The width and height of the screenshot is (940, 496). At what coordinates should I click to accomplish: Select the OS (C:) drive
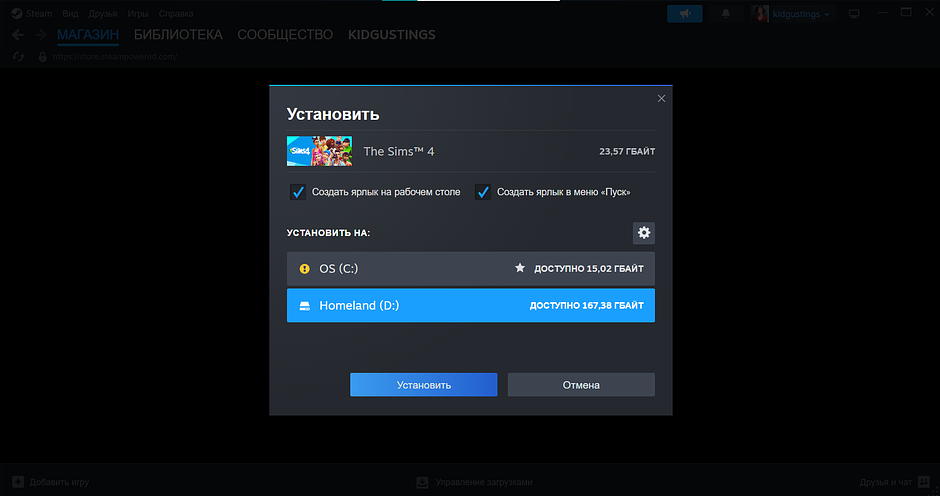(471, 268)
